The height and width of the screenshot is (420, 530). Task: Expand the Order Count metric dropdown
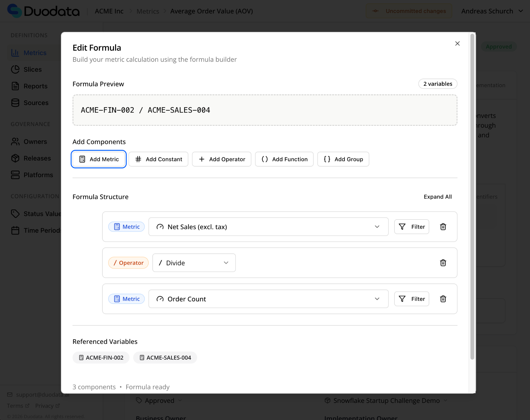pos(377,299)
